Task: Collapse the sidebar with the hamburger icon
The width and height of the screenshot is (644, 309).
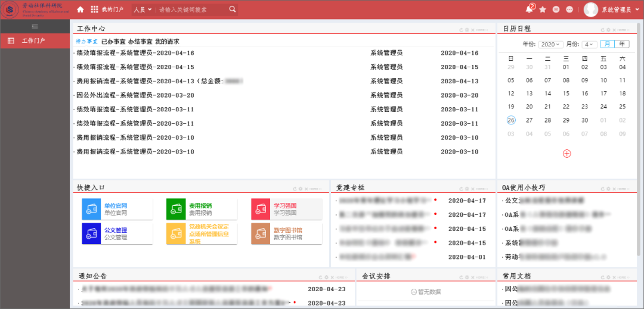Action: pos(35,26)
